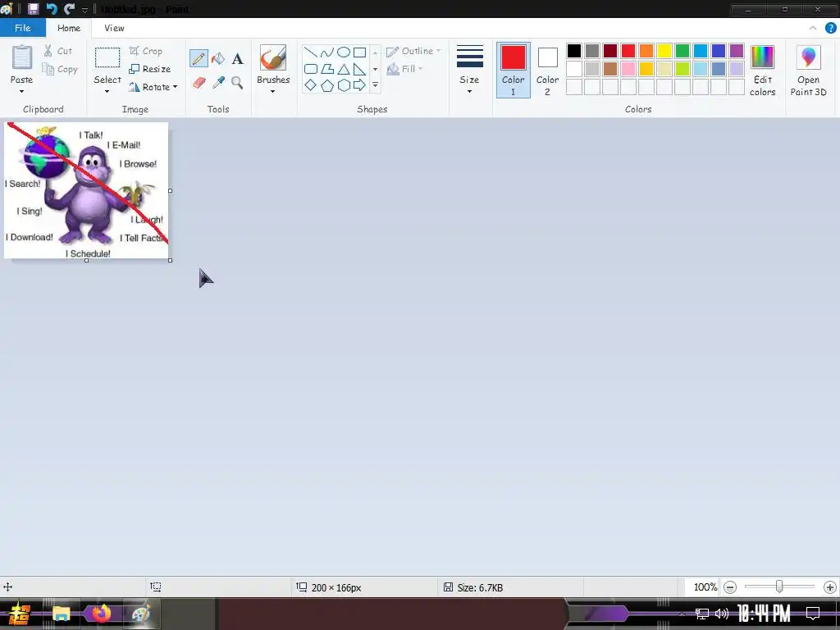Click the Select rectangle icon

107,57
